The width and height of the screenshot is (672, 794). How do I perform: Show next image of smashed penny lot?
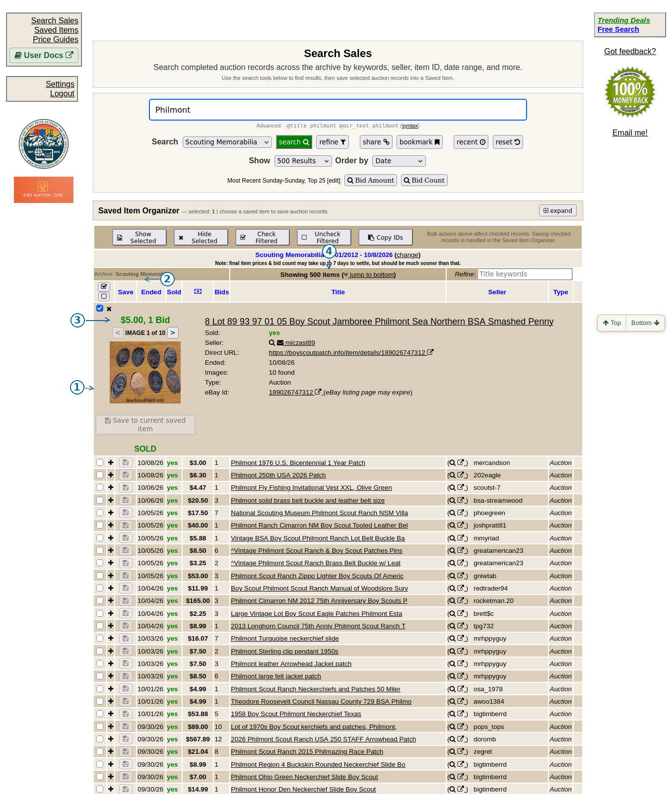coord(173,333)
